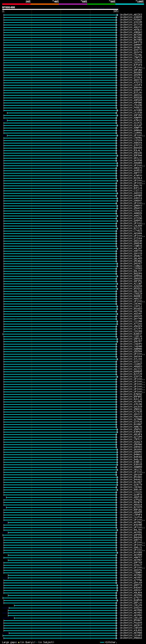Click hit UniRef100_Q5PXL5
The image size is (146, 644).
[131, 339]
